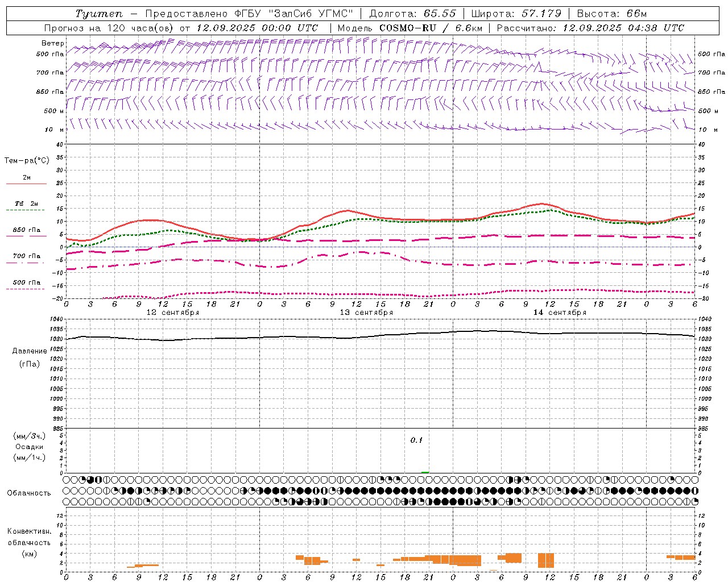This screenshot has height=582, width=728.
Task: Click the small green precipitation bar
Action: pyautogui.click(x=425, y=472)
